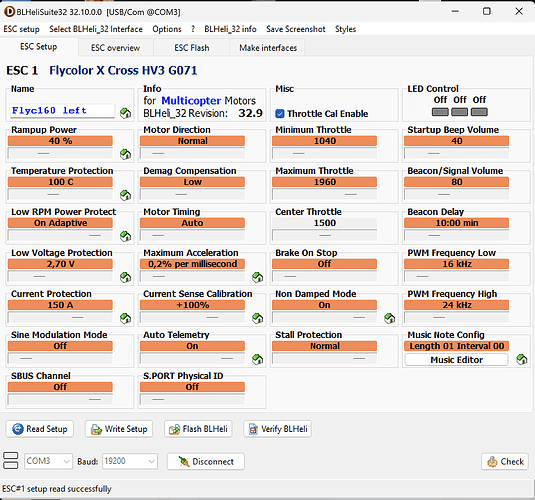Click the Write Setup button
The image size is (535, 500).
119,429
